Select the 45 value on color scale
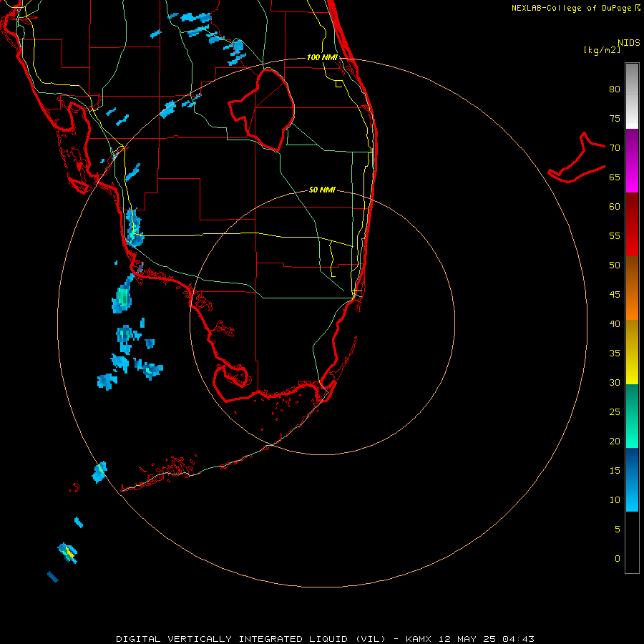Viewport: 644px width, 644px height. click(x=615, y=295)
